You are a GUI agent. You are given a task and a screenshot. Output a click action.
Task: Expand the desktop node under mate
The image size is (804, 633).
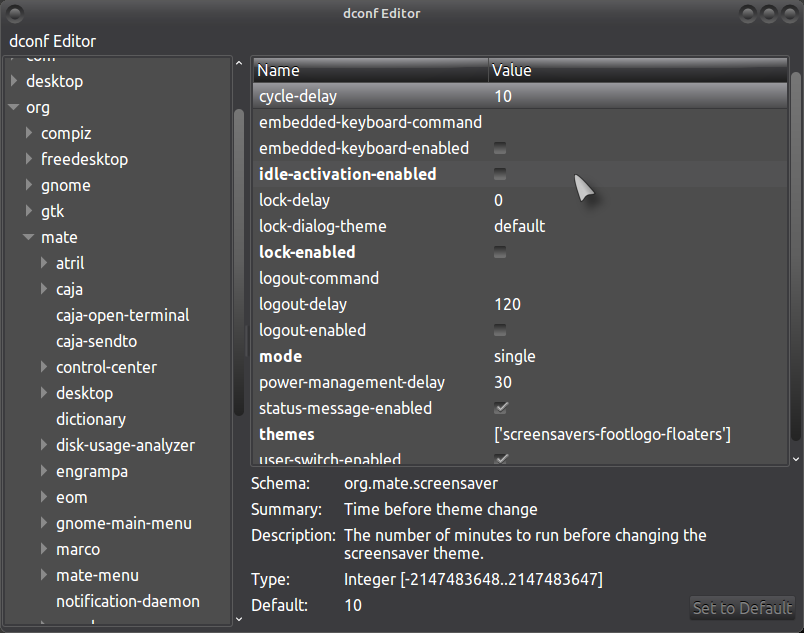44,393
